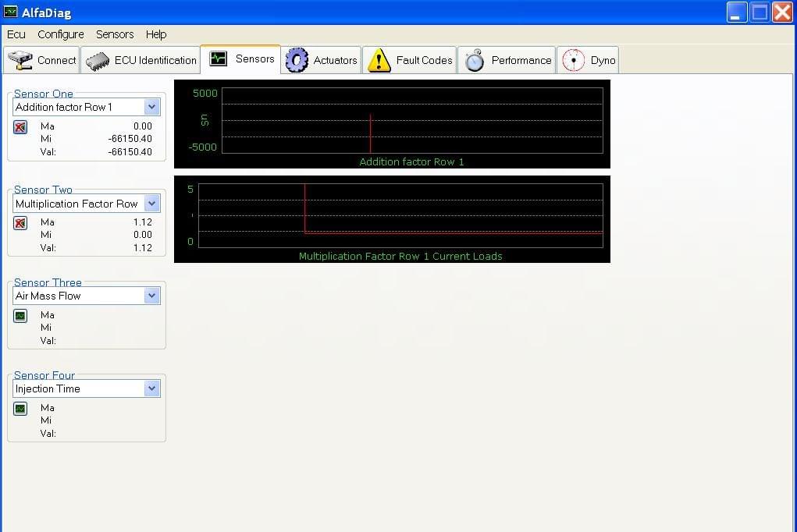
Task: Minimize the AlfaDiag window
Action: click(737, 12)
